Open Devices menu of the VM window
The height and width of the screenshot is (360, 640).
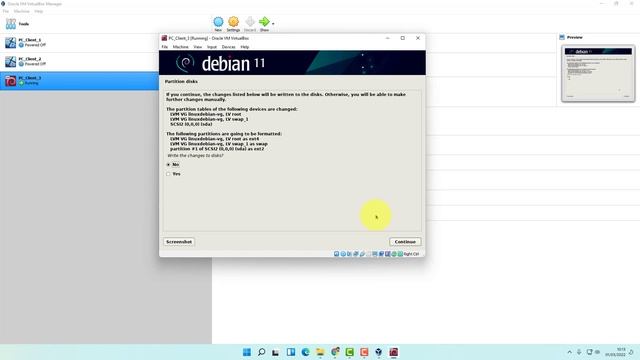coord(229,47)
